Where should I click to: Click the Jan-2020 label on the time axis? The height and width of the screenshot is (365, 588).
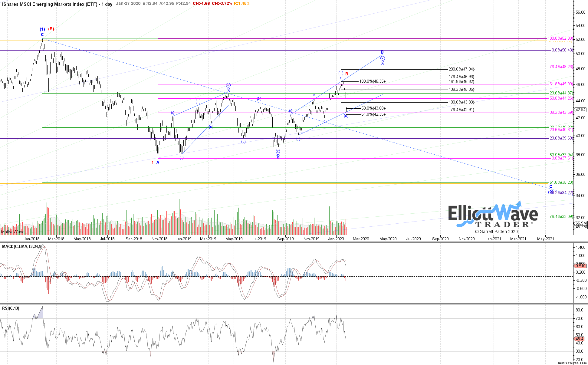click(336, 239)
